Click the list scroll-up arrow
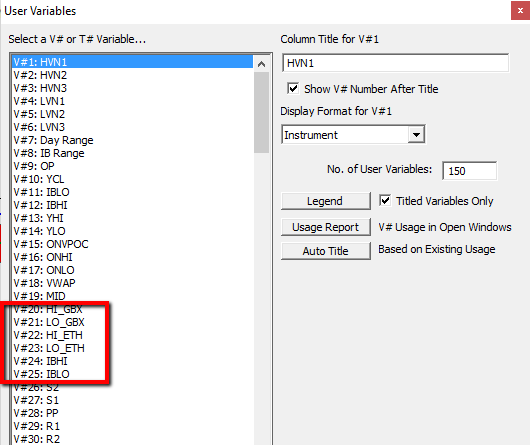This screenshot has width=530, height=445. [x=261, y=64]
